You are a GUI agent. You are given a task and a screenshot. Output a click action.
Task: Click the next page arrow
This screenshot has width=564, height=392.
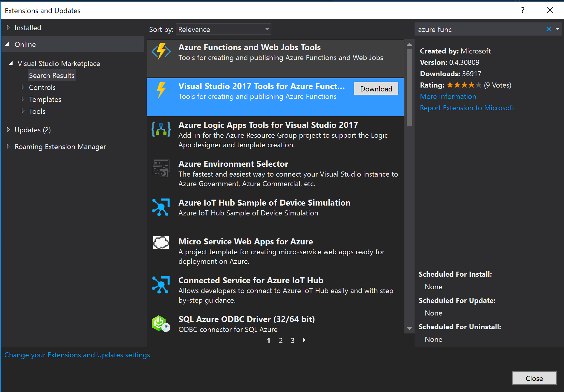pos(304,340)
